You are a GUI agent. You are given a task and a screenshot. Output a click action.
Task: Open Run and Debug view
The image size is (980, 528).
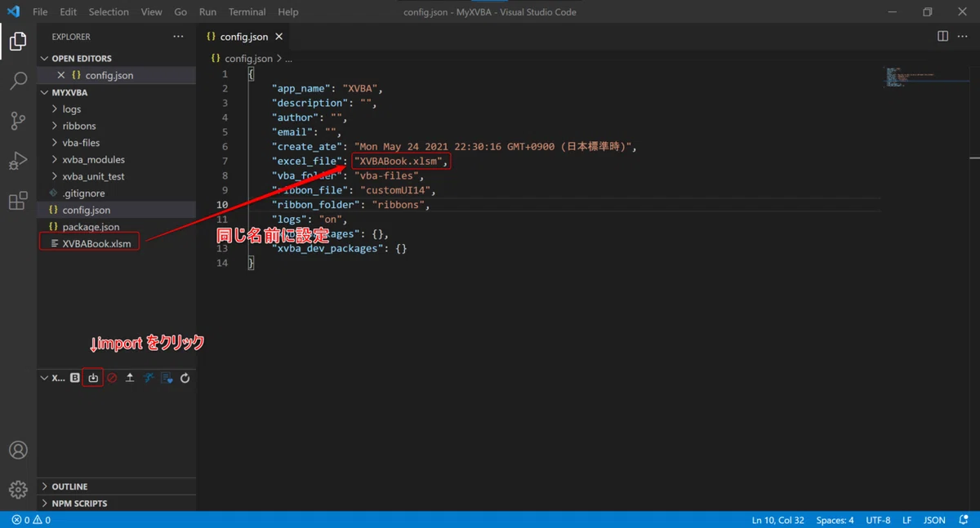coord(18,161)
